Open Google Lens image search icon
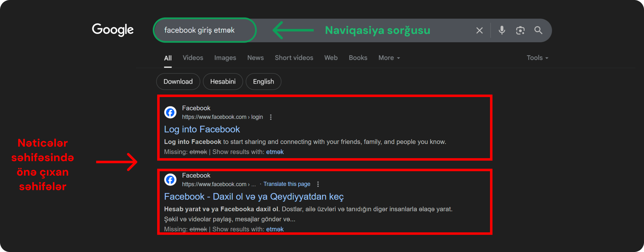The height and width of the screenshot is (252, 644). click(x=520, y=30)
